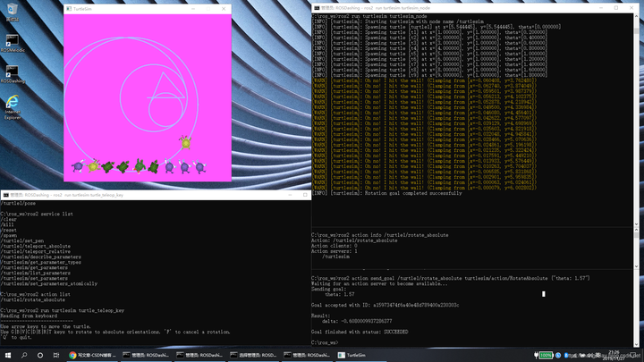
Task: Open Cortana circle icon on taskbar
Action: (x=40, y=355)
